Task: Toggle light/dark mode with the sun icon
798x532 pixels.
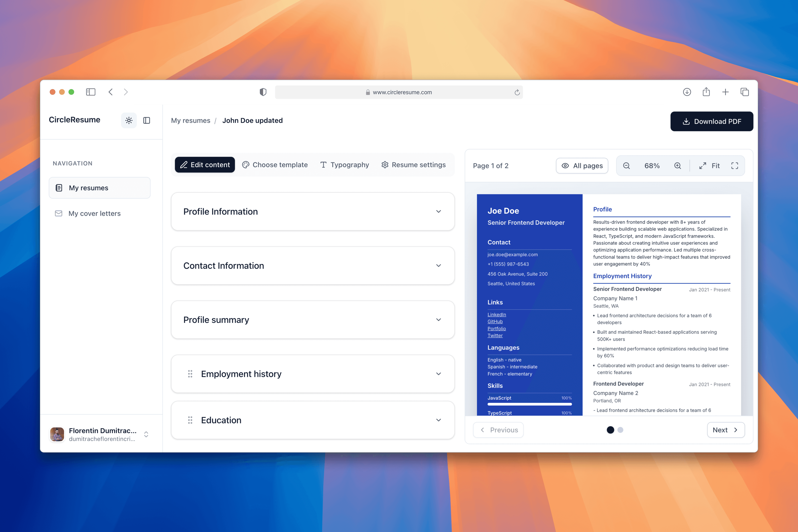Action: click(129, 120)
